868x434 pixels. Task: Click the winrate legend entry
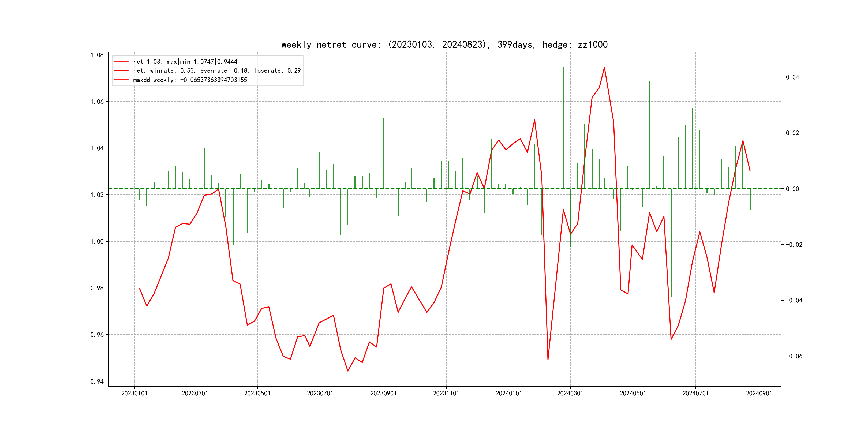217,71
